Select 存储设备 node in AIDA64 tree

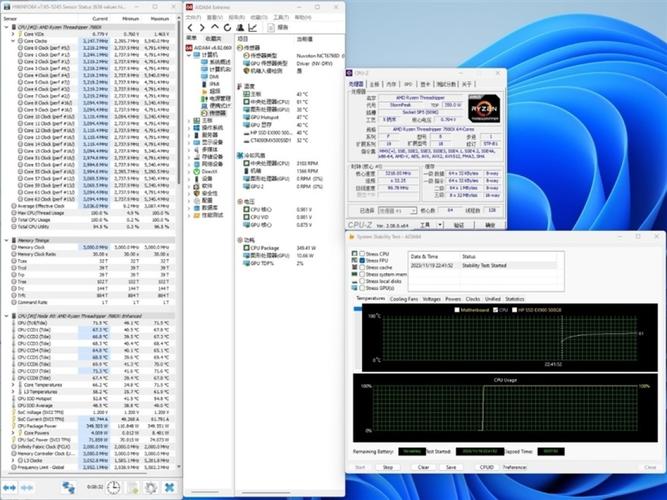(208, 157)
